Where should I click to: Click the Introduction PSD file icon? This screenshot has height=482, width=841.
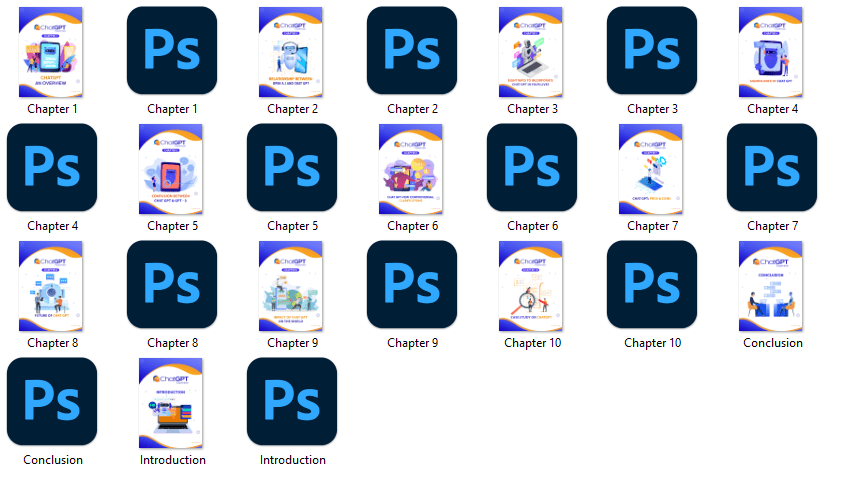tap(292, 402)
